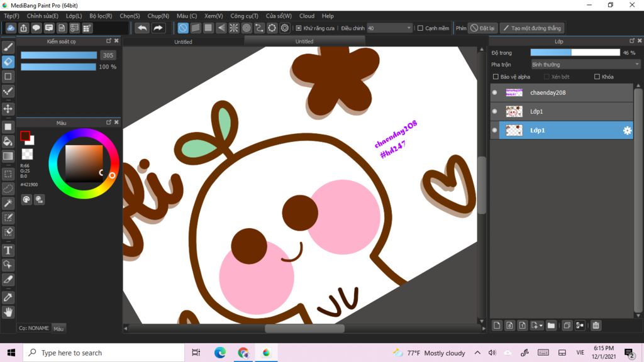The width and height of the screenshot is (644, 362).
Task: Add a layer folder
Action: click(x=551, y=326)
